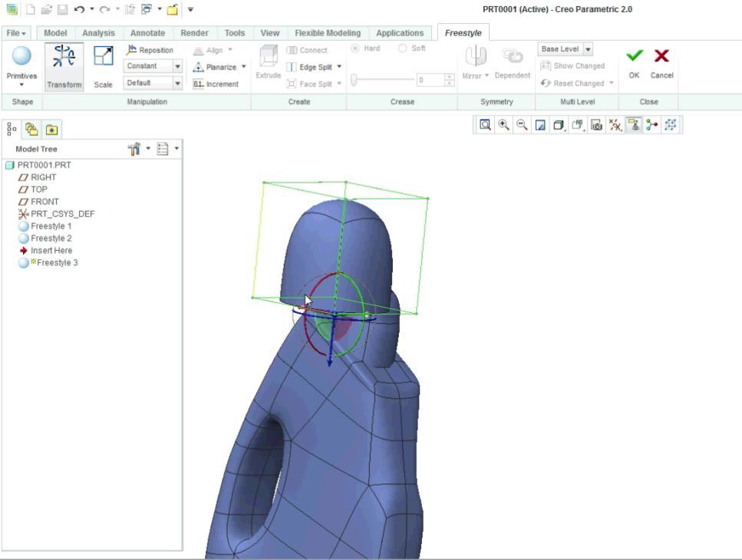Image resolution: width=742 pixels, height=560 pixels.
Task: Click the Reset Changed button
Action: click(572, 84)
